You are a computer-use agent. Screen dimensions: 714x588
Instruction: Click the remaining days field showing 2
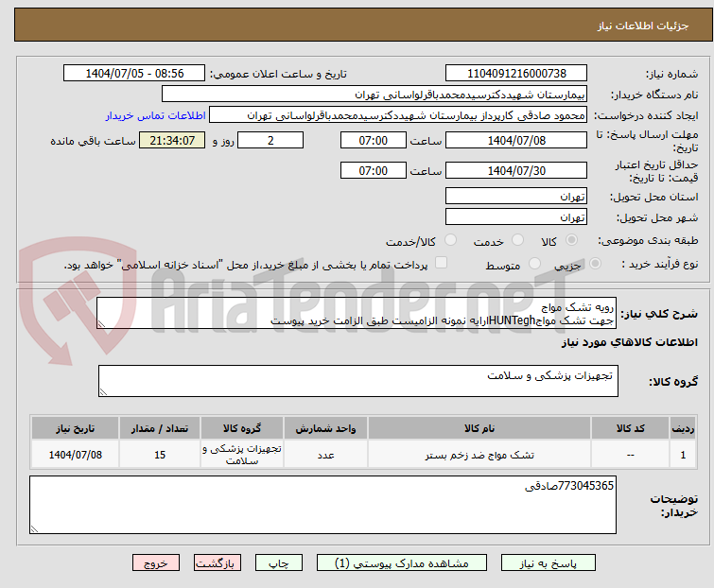[270, 140]
